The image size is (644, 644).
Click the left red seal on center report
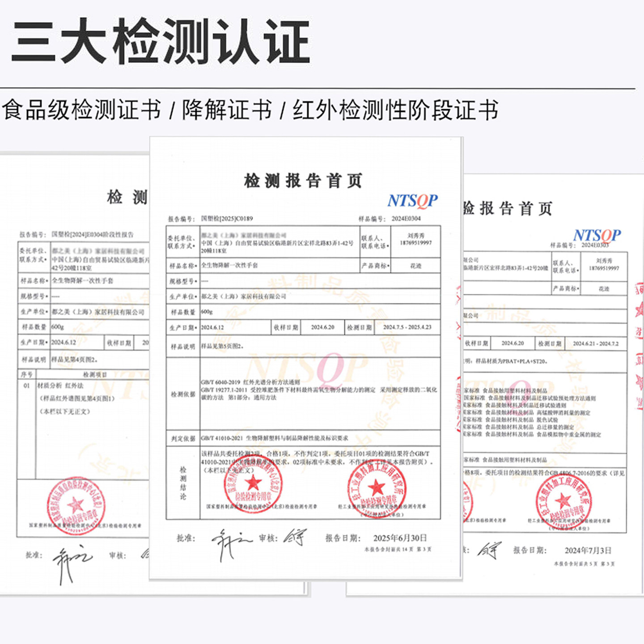(253, 484)
